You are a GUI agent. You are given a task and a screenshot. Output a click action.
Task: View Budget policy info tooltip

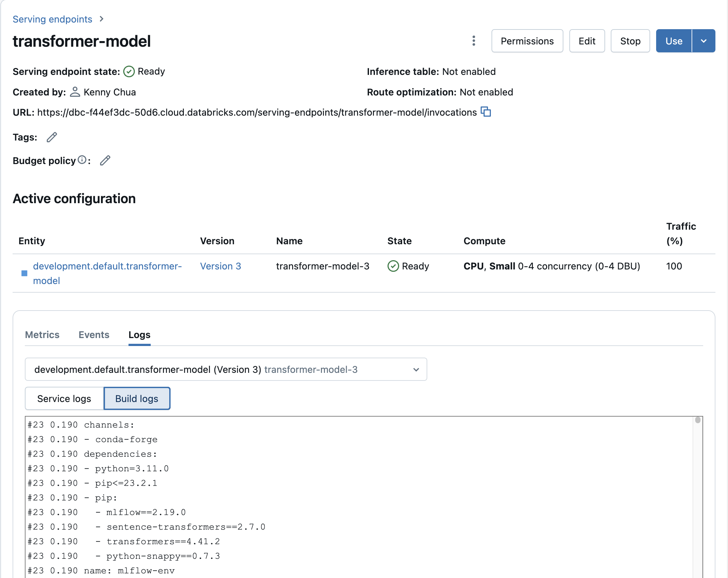click(82, 159)
